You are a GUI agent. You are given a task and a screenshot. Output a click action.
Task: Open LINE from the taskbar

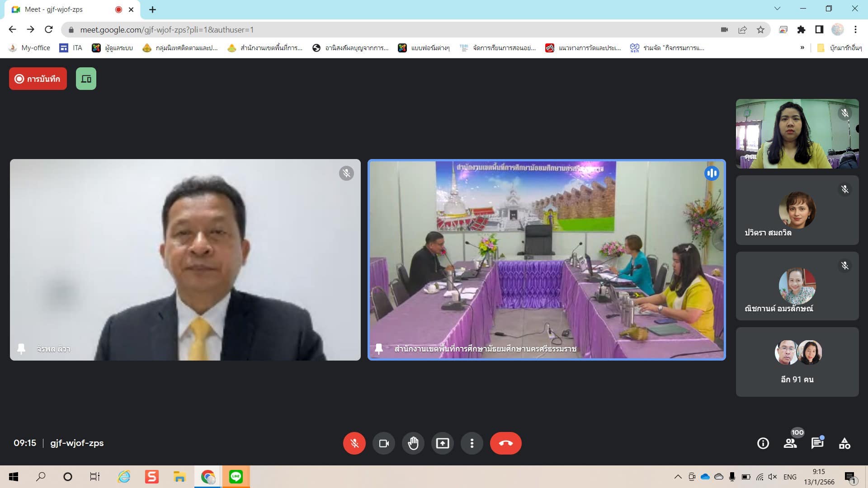tap(236, 476)
